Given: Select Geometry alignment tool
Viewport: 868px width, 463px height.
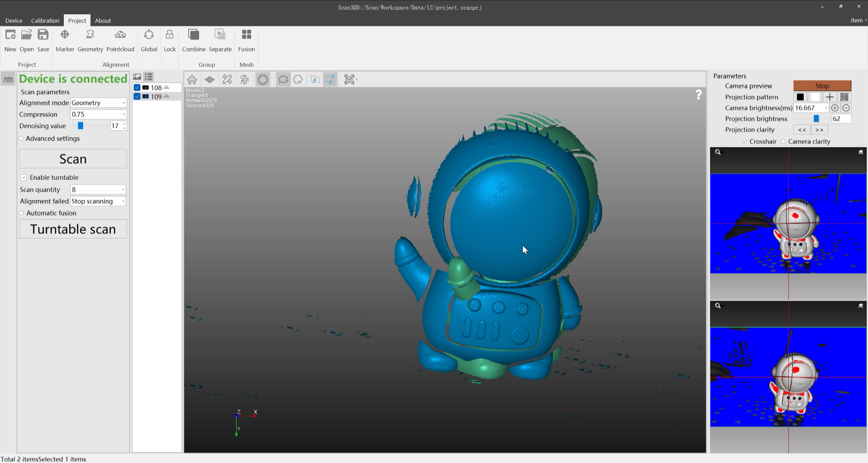Looking at the screenshot, I should pos(90,41).
